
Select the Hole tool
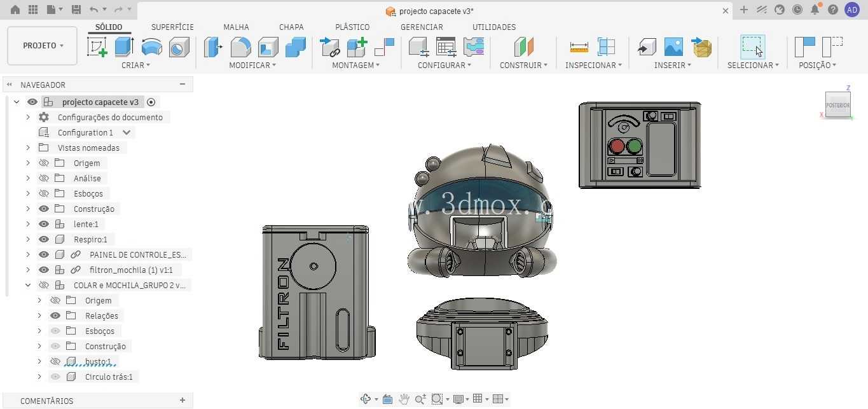(x=179, y=47)
